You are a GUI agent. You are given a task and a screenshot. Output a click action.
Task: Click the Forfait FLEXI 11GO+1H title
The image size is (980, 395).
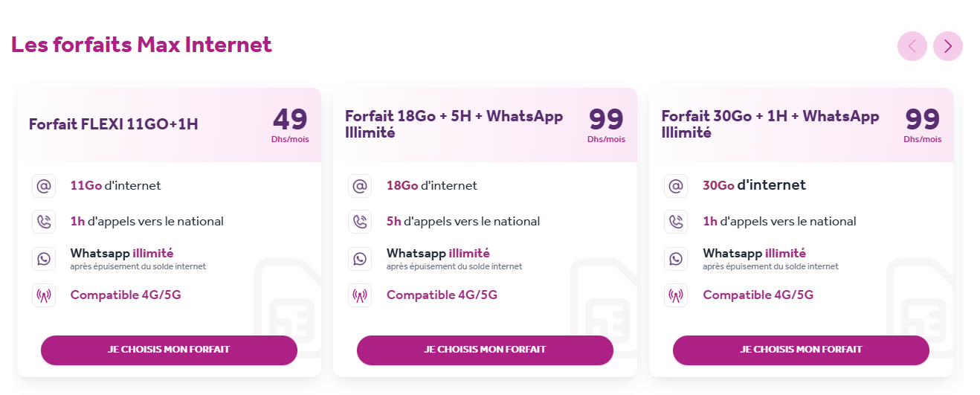click(x=113, y=124)
